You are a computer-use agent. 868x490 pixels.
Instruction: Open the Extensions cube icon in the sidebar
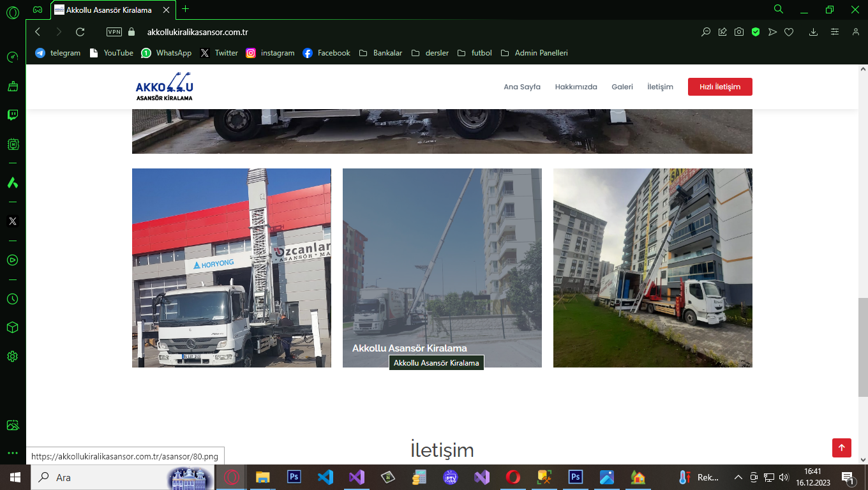pos(12,327)
